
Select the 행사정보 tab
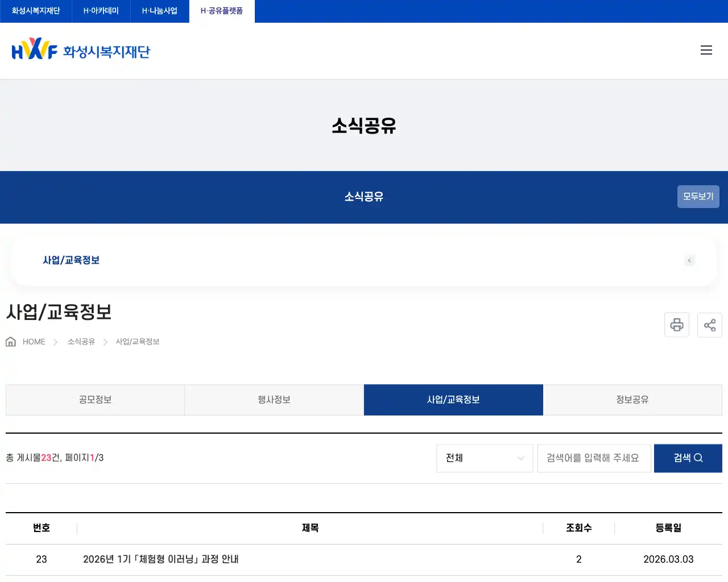click(x=274, y=400)
